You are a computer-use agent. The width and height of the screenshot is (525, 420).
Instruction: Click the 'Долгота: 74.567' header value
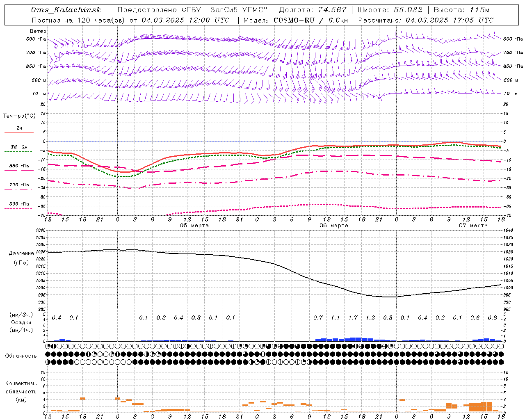(313, 10)
